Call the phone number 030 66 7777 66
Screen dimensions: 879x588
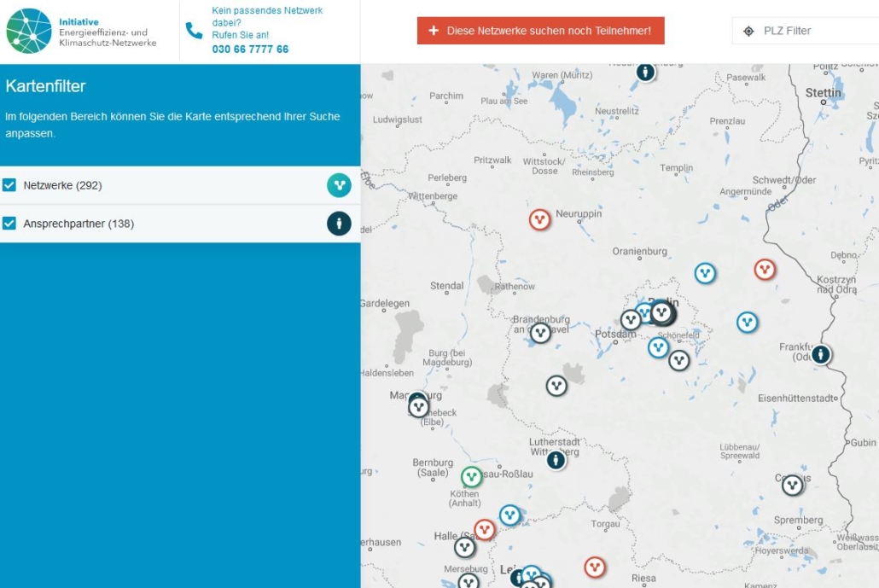(x=250, y=49)
